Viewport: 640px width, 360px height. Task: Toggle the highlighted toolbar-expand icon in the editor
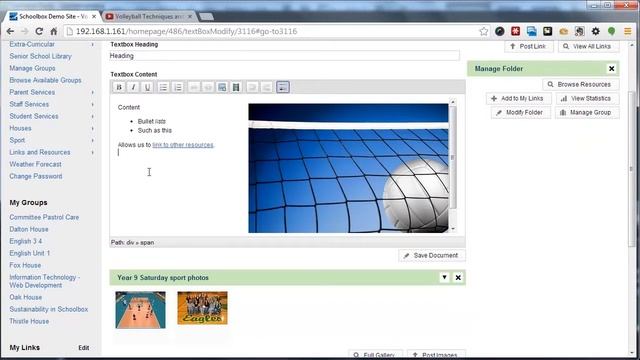point(282,87)
